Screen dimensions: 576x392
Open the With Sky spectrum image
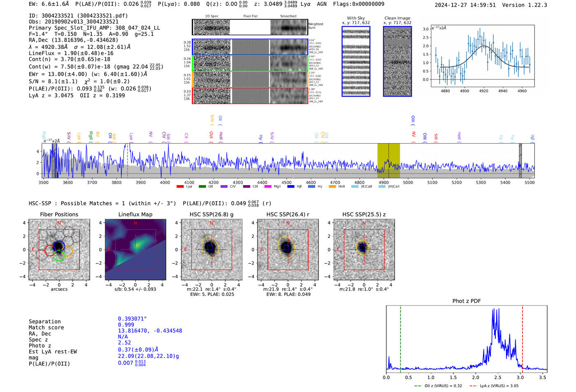[356, 61]
